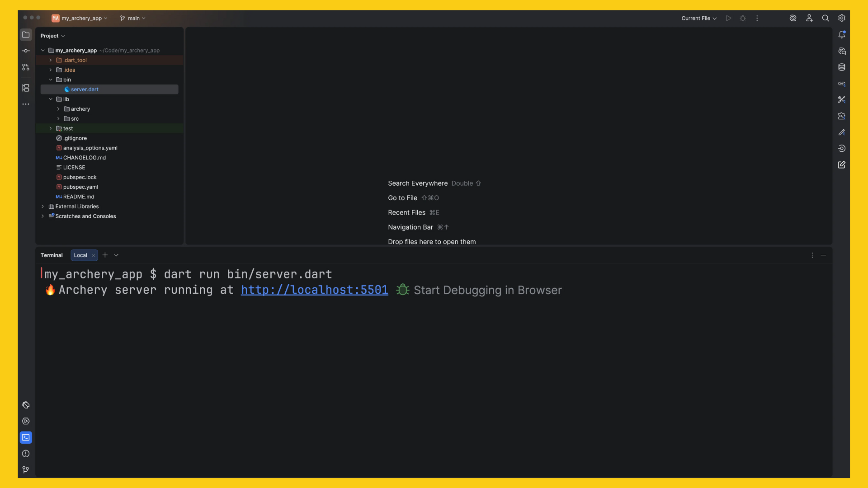
Task: Click the Search Everywhere magnifier icon
Action: pyautogui.click(x=825, y=18)
